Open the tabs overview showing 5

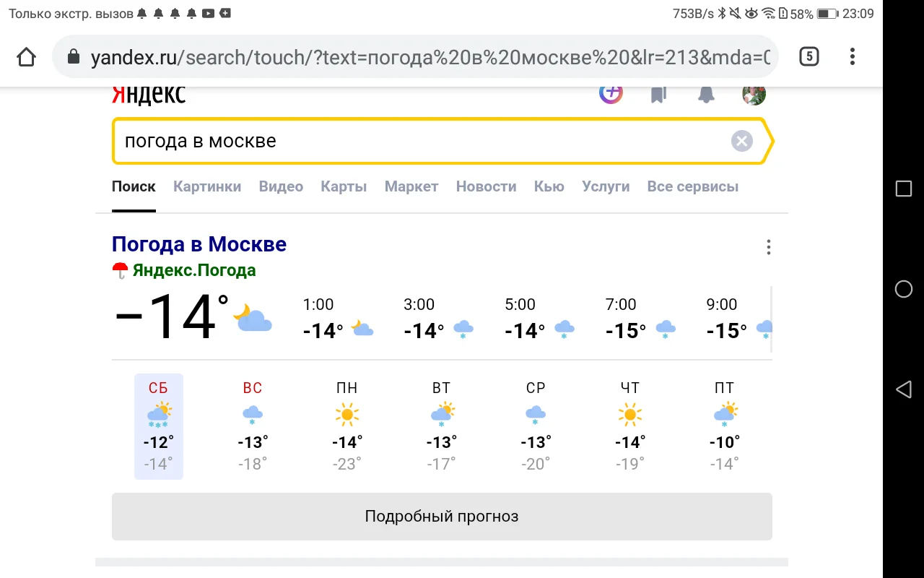pos(808,56)
